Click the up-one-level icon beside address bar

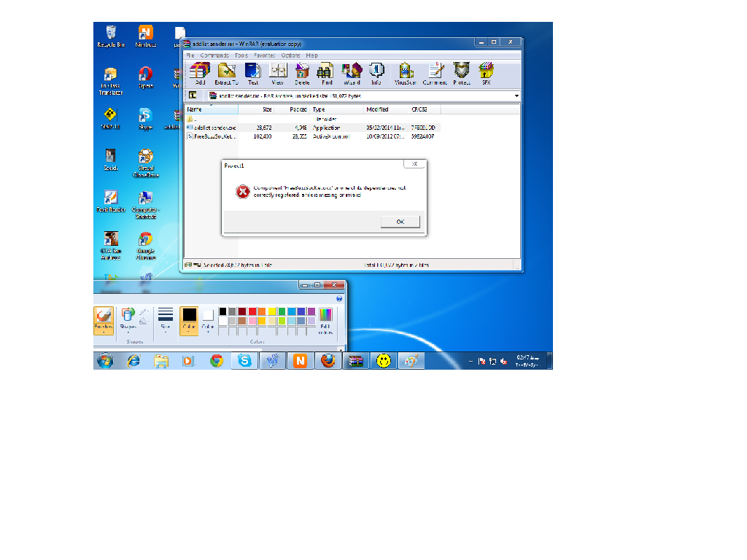tap(193, 96)
